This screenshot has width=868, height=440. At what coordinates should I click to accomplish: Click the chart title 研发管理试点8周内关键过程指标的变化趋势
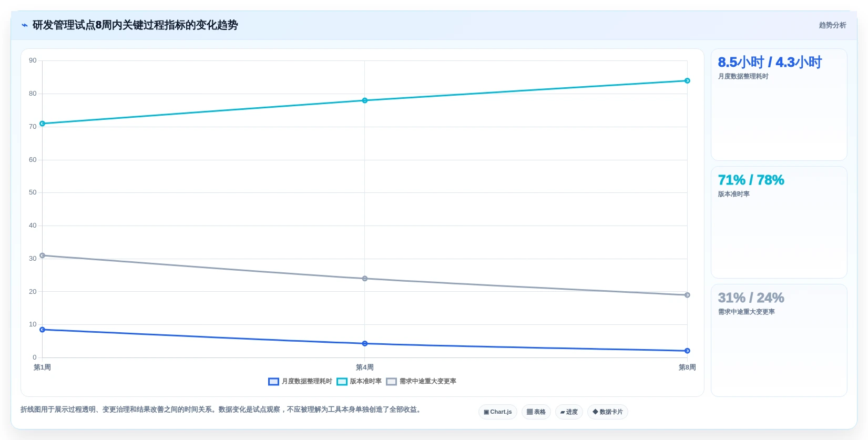tap(135, 25)
